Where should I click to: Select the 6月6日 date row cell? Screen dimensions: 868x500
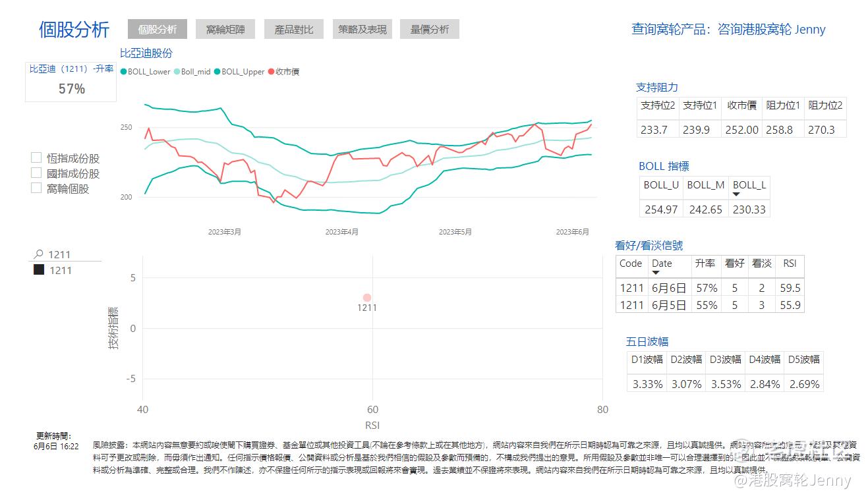tap(668, 288)
